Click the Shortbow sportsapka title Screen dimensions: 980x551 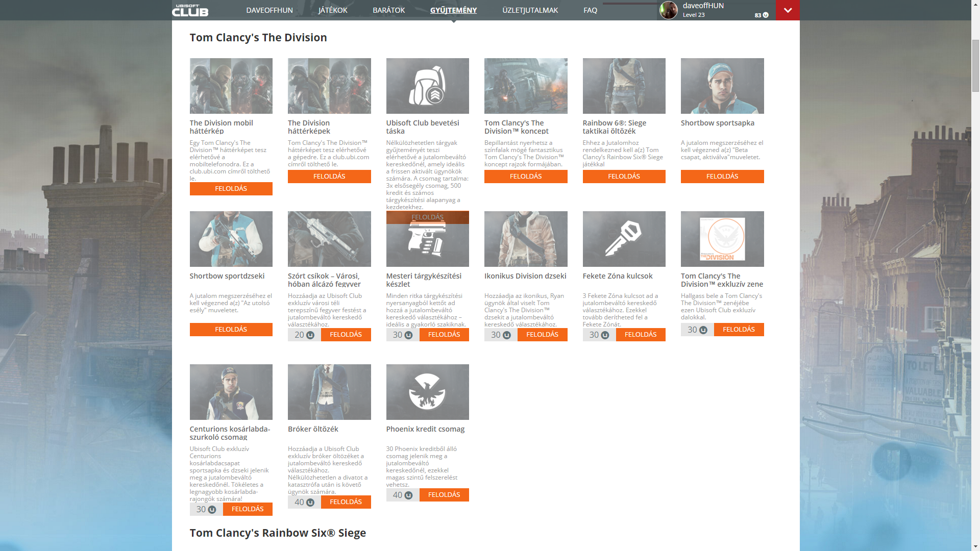[x=718, y=123]
